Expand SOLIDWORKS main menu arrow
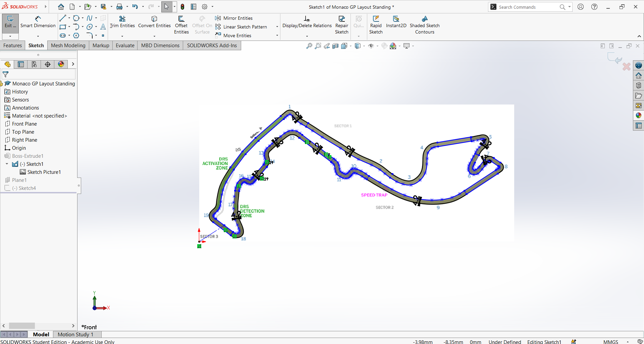644x344 pixels. coord(46,7)
